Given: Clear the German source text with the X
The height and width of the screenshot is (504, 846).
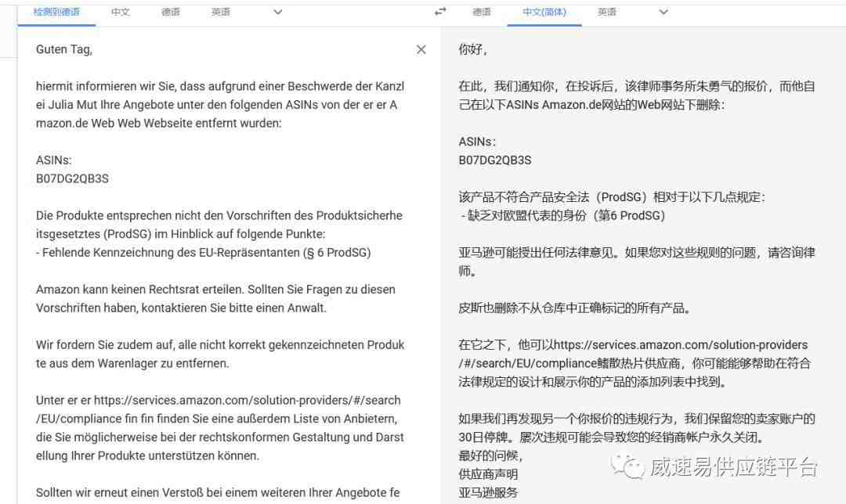Looking at the screenshot, I should pos(421,49).
